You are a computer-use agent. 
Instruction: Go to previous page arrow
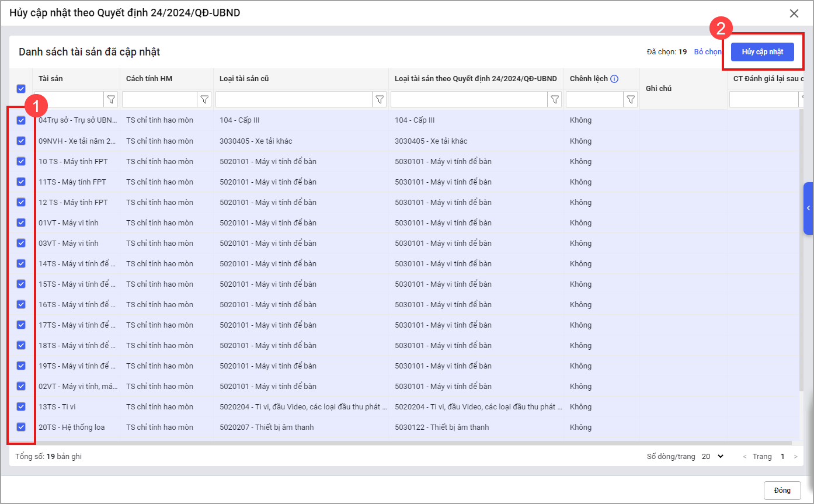click(x=745, y=457)
